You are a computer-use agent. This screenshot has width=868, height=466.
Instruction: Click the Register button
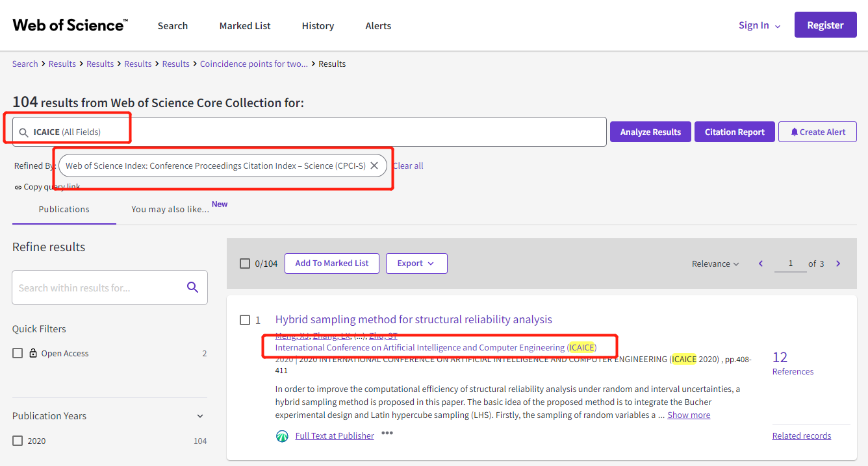(825, 25)
